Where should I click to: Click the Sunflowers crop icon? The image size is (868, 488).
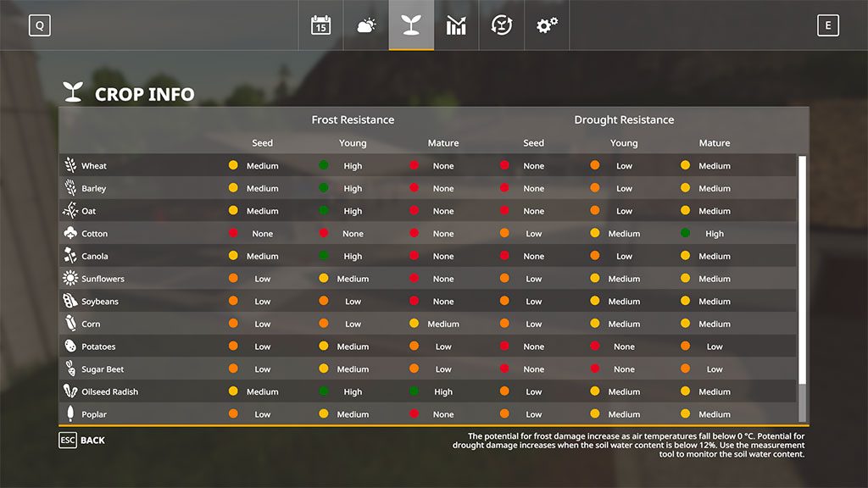(70, 279)
